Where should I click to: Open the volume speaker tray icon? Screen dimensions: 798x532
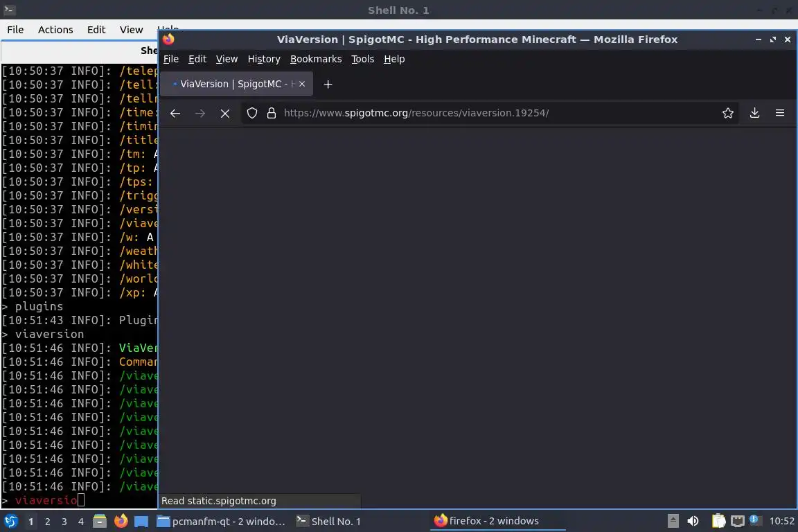(x=693, y=521)
